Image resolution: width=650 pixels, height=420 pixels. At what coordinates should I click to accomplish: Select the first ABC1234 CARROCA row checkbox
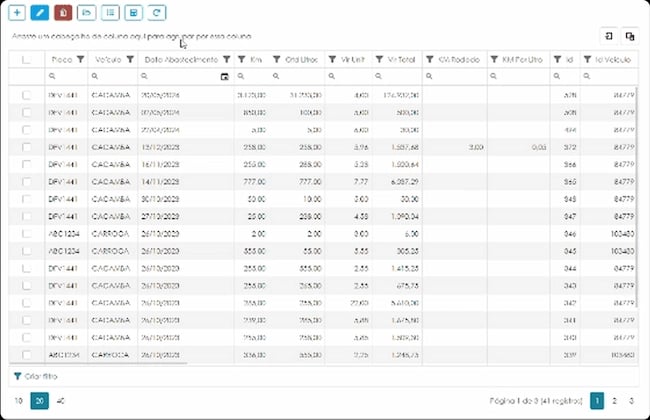27,233
